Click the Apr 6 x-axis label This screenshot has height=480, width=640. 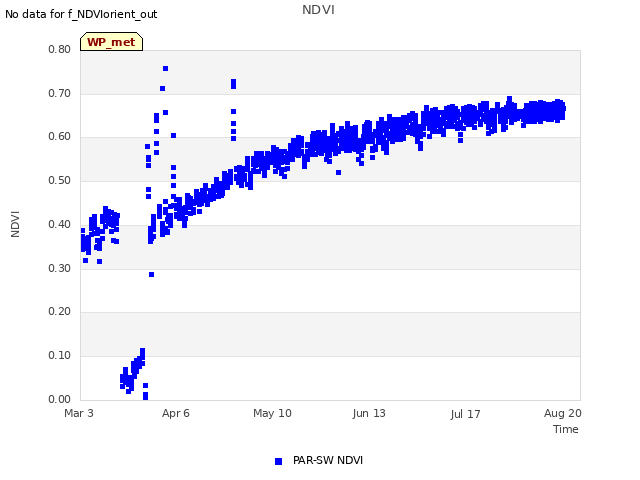(176, 413)
